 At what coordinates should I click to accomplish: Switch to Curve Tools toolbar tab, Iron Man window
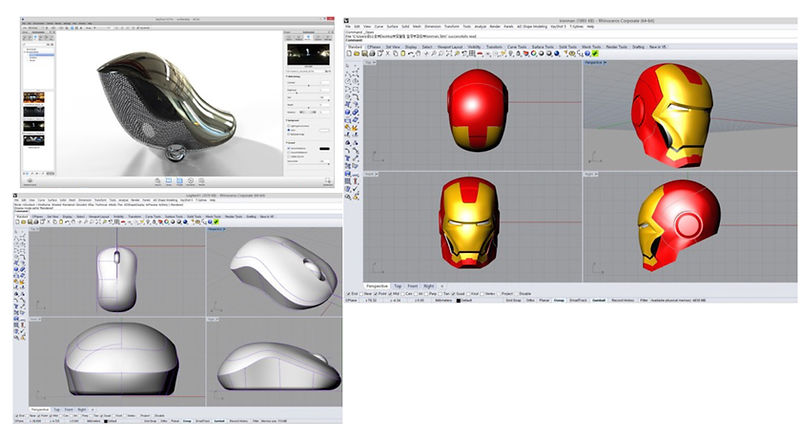pos(517,46)
